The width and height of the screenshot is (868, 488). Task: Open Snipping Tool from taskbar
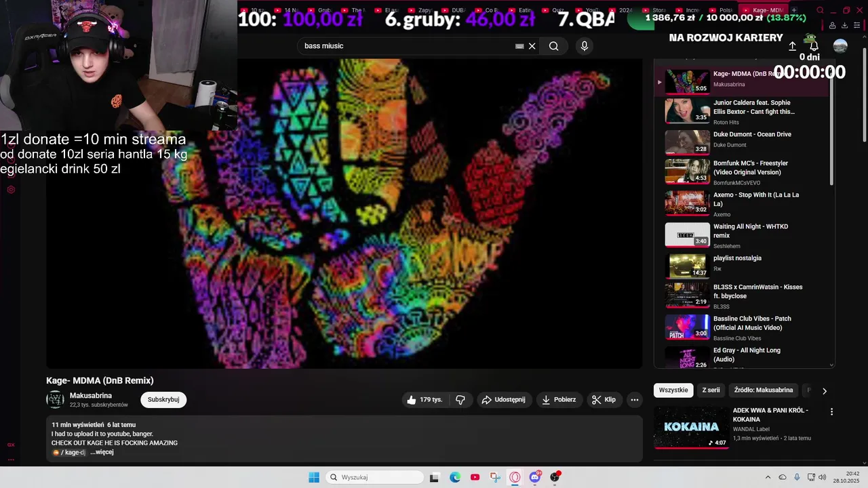click(495, 477)
